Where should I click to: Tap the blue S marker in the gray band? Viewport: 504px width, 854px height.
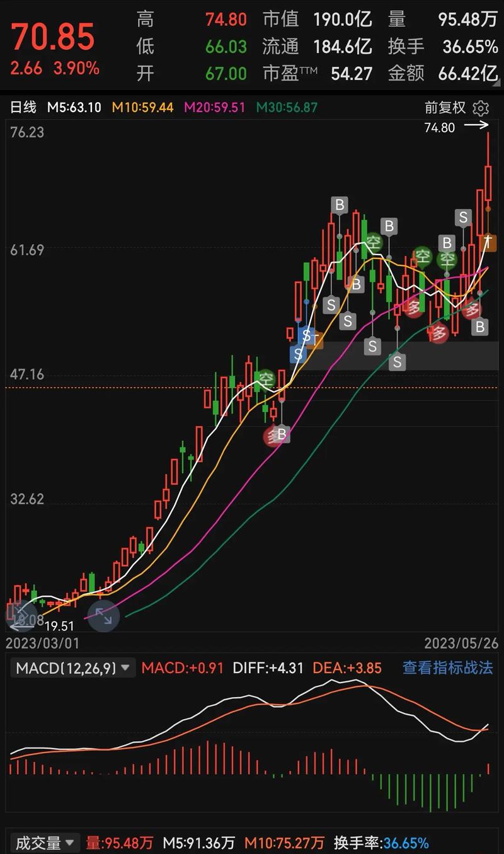coord(297,354)
